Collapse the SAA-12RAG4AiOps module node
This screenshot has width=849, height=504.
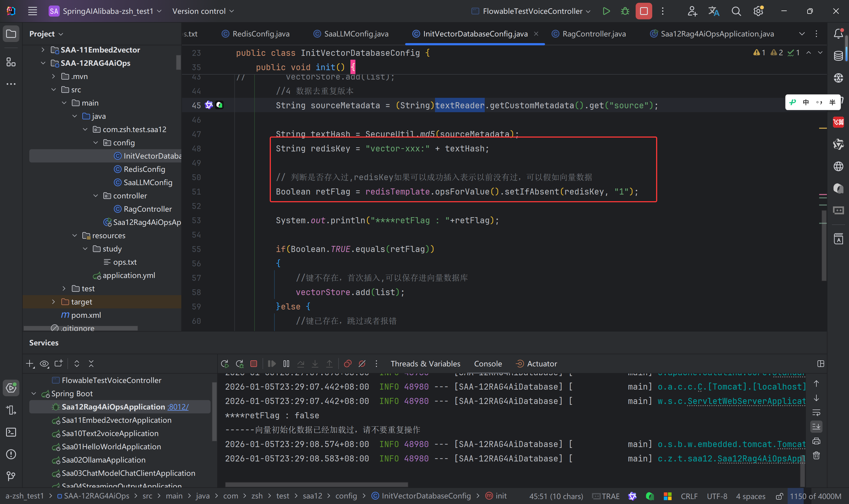pos(43,63)
